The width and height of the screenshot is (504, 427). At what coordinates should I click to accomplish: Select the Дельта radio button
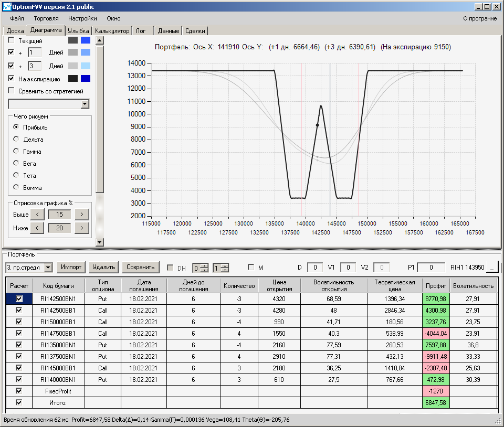coord(16,140)
